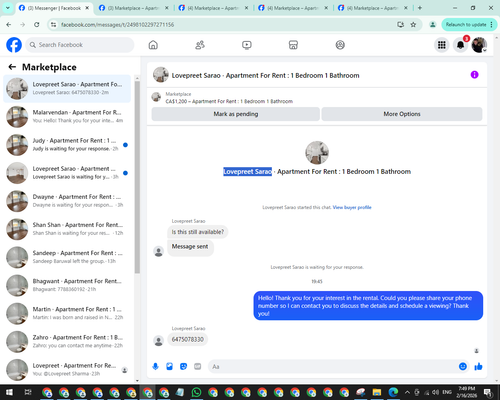This screenshot has width=500, height=400.
Task: Open Zahro apartment conversation
Action: point(67,341)
